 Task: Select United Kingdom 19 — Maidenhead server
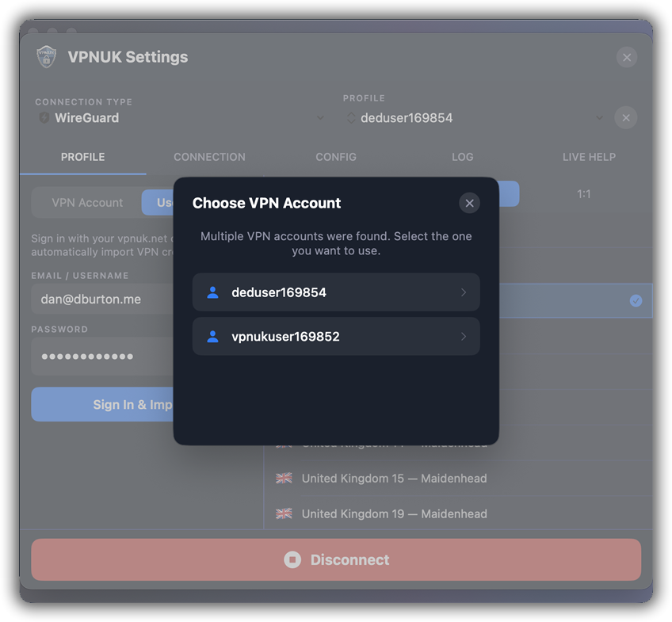[459, 513]
